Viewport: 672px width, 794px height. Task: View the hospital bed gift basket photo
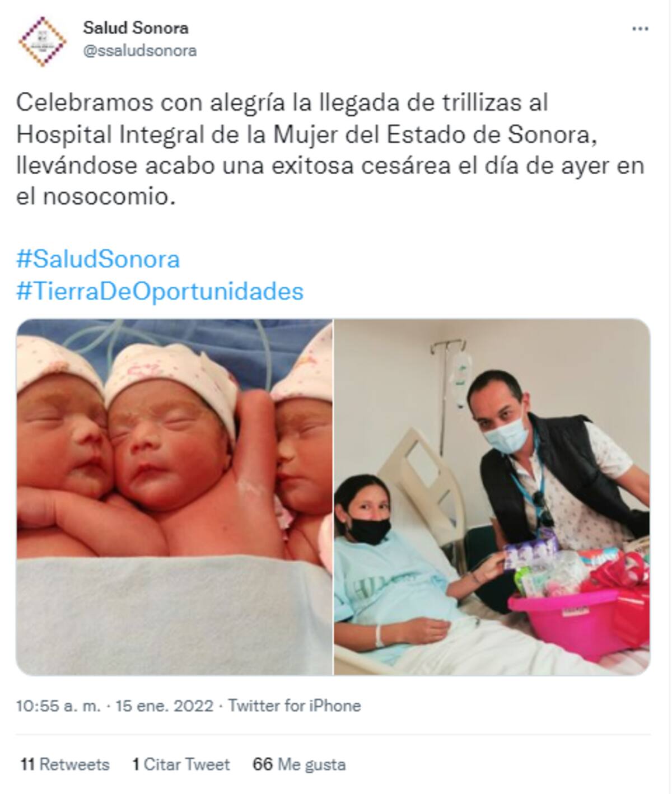pyautogui.click(x=492, y=497)
